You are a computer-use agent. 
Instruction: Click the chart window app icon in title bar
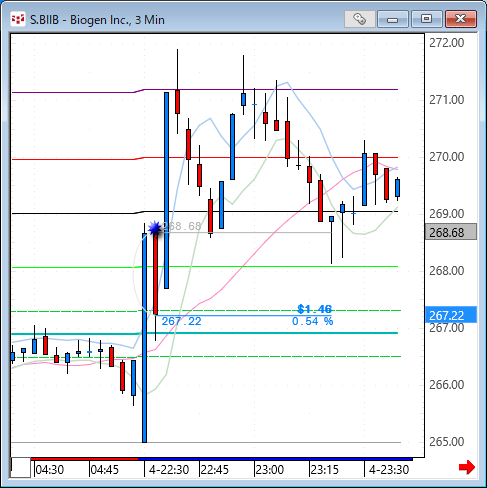[17, 19]
